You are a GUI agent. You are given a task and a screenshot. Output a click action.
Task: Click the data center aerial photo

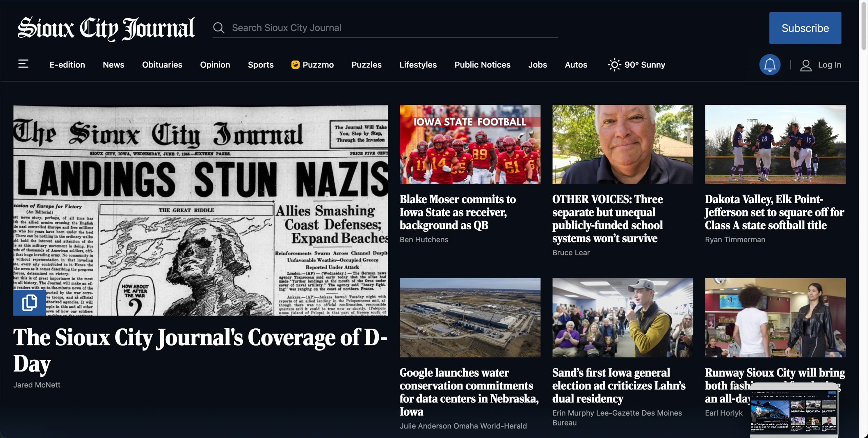[470, 318]
